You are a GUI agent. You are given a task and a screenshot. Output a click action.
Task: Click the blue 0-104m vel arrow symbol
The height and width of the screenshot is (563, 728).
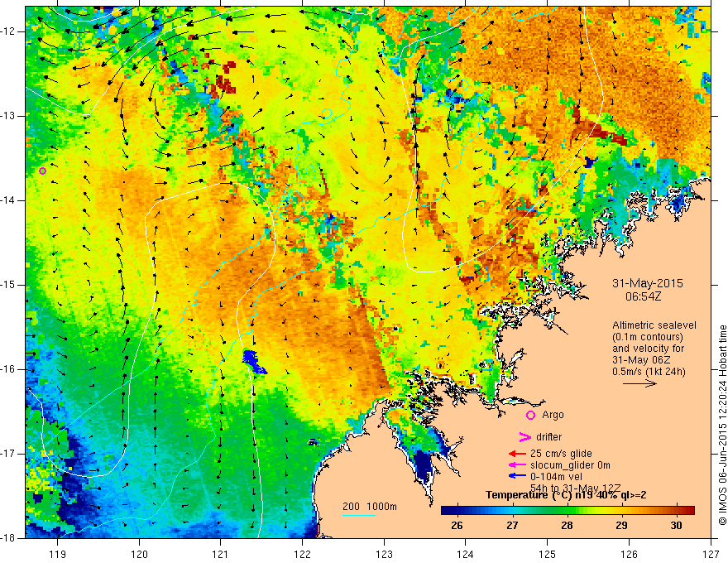[517, 476]
